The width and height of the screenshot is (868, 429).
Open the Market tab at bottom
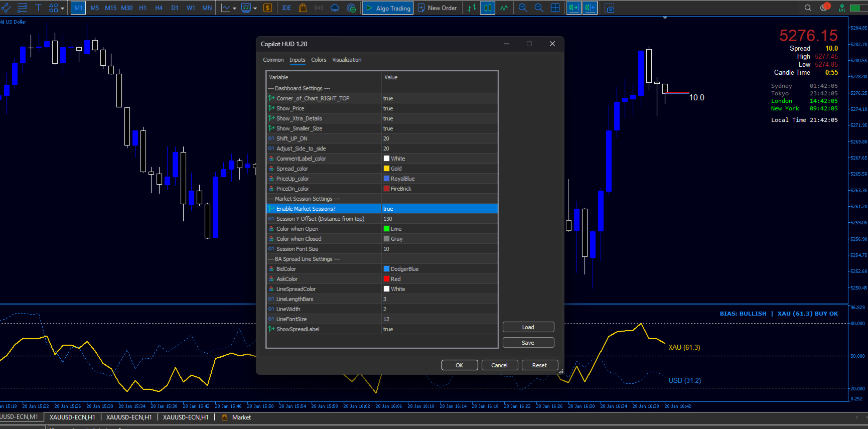[236, 417]
